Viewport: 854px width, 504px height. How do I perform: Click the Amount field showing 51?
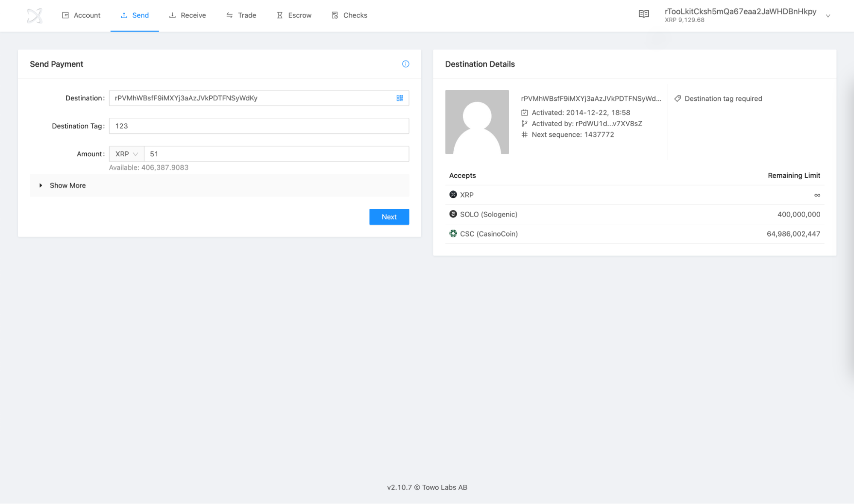(x=276, y=154)
